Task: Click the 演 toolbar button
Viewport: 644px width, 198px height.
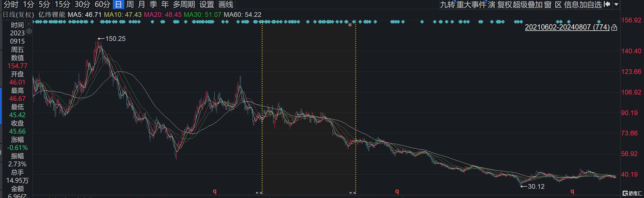Action: click(x=491, y=4)
